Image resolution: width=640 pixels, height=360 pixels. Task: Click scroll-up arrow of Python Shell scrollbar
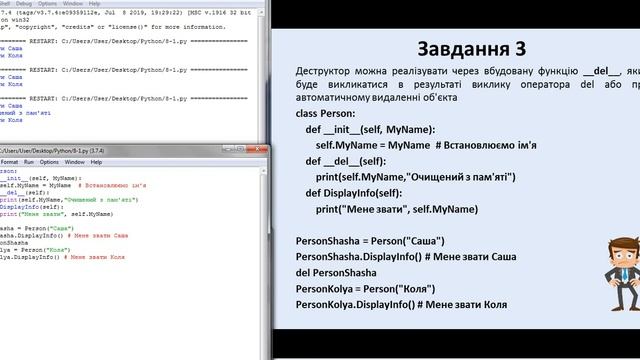click(x=261, y=12)
